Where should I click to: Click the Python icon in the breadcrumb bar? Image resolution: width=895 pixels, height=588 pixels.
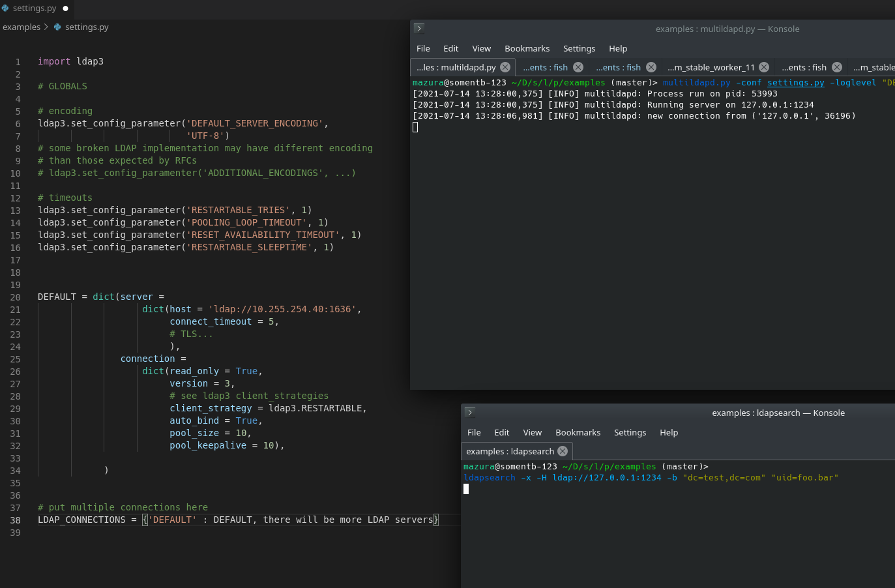tap(57, 27)
